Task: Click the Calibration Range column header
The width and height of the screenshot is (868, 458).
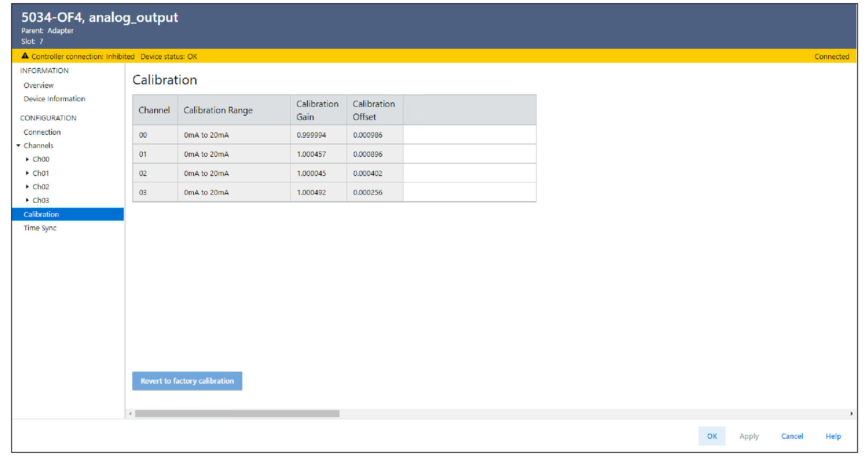Action: (x=234, y=110)
